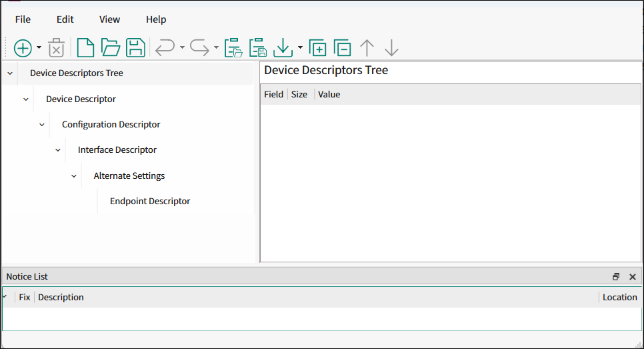Collapse the Alternate Settings chevron
The width and height of the screenshot is (644, 349).
[x=74, y=176]
